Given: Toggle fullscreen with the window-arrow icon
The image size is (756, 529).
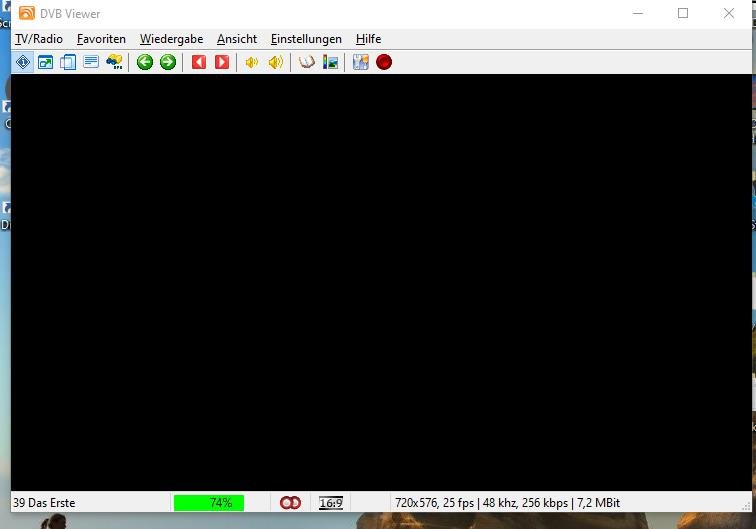Looking at the screenshot, I should pos(45,62).
